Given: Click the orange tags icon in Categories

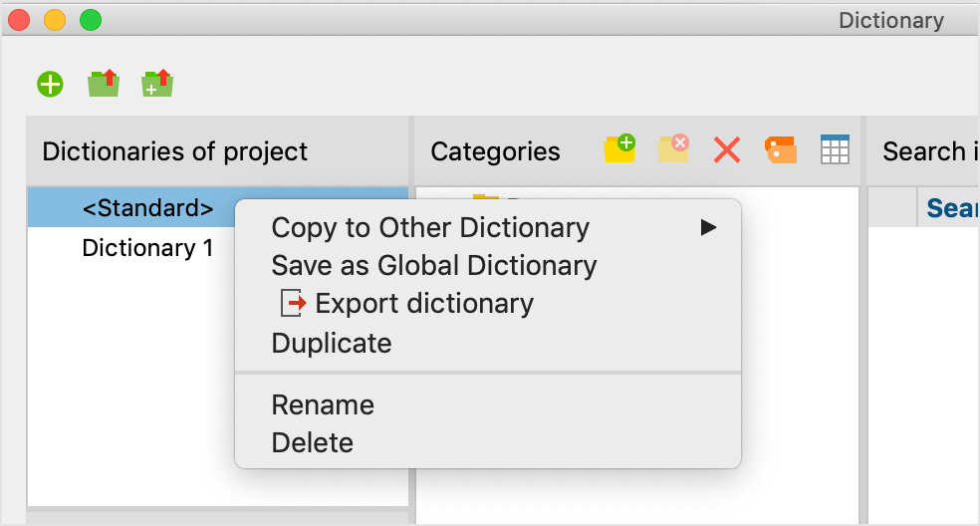Looking at the screenshot, I should 781,150.
